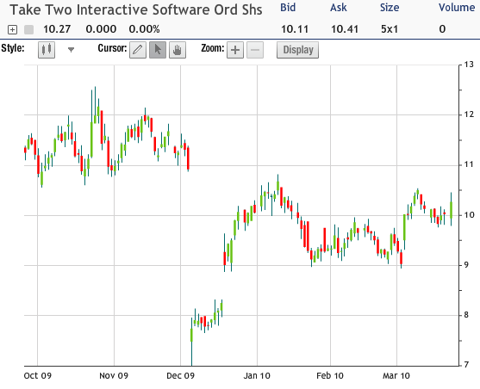The width and height of the screenshot is (480, 389).
Task: Click the bid value 10.11
Action: coord(295,29)
